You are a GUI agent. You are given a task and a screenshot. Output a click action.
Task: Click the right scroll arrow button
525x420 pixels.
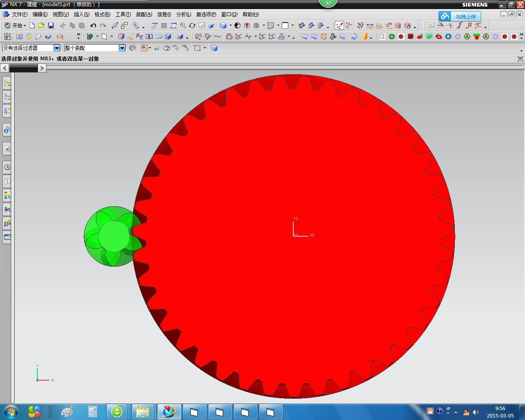pyautogui.click(x=42, y=68)
